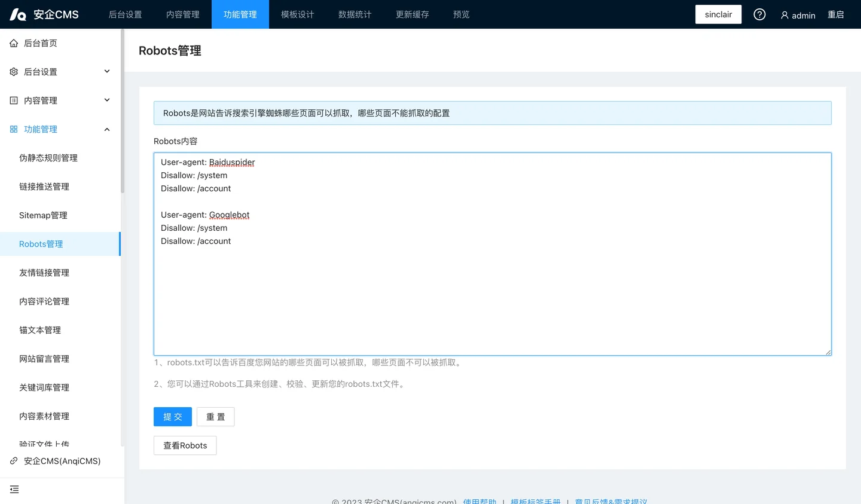
Task: Expand the 内容管理 sidebar chevron
Action: pyautogui.click(x=107, y=100)
